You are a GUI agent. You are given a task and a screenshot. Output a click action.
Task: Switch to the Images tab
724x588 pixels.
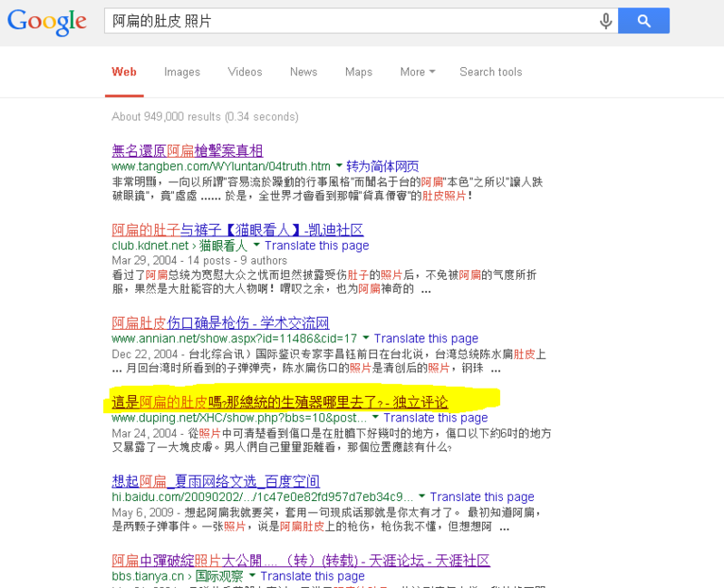point(182,72)
